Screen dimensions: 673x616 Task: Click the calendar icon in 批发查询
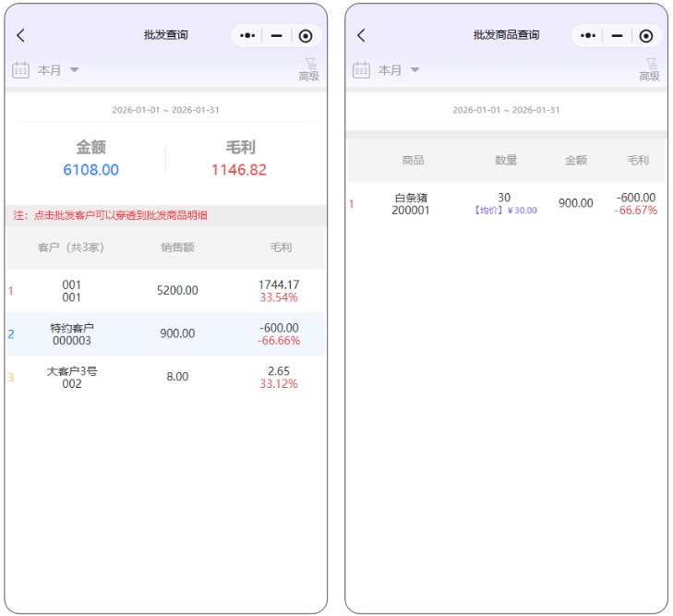(x=20, y=70)
